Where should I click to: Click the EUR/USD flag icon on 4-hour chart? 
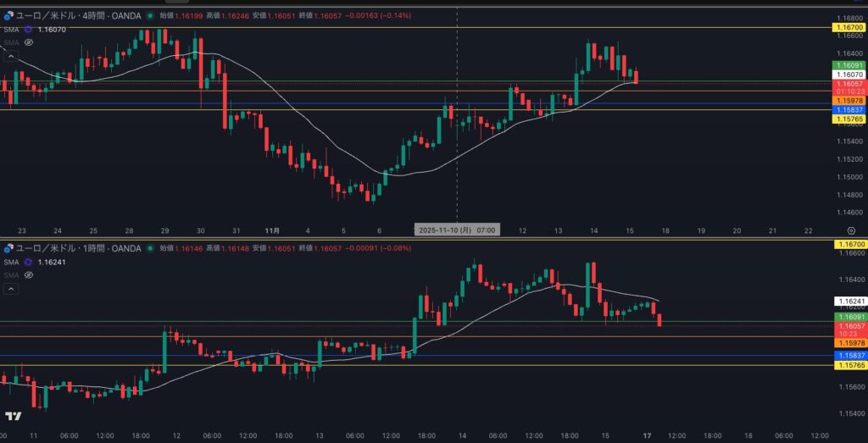point(8,15)
